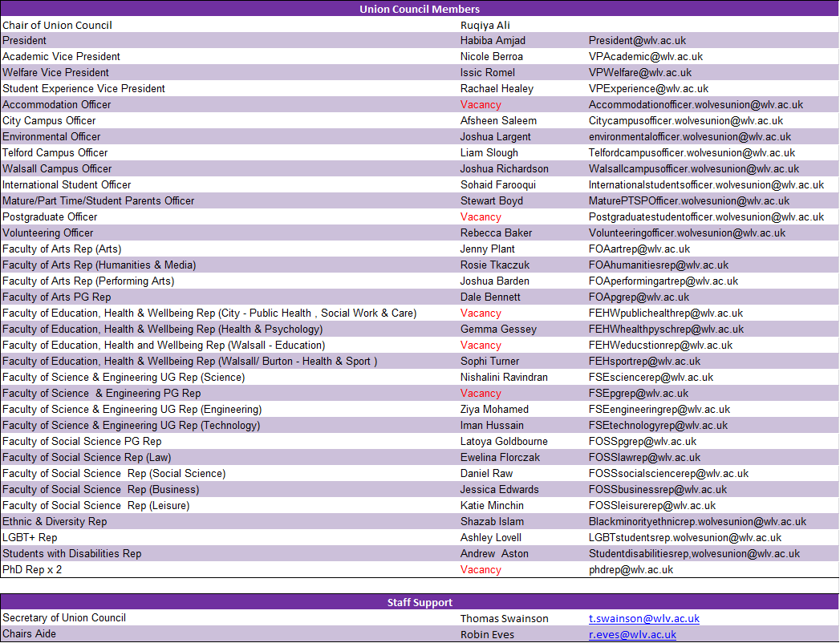Select the Academic Vice President cell
Screen dimensions: 840x643
pos(61,57)
